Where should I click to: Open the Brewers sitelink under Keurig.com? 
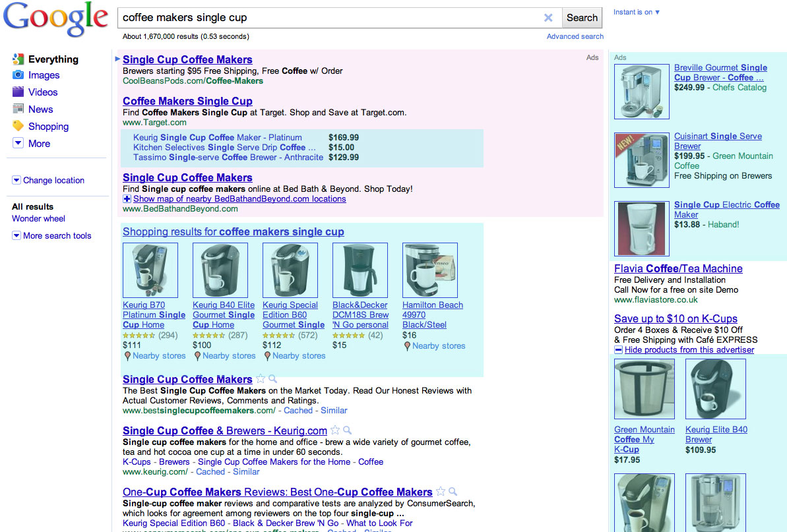coord(174,462)
